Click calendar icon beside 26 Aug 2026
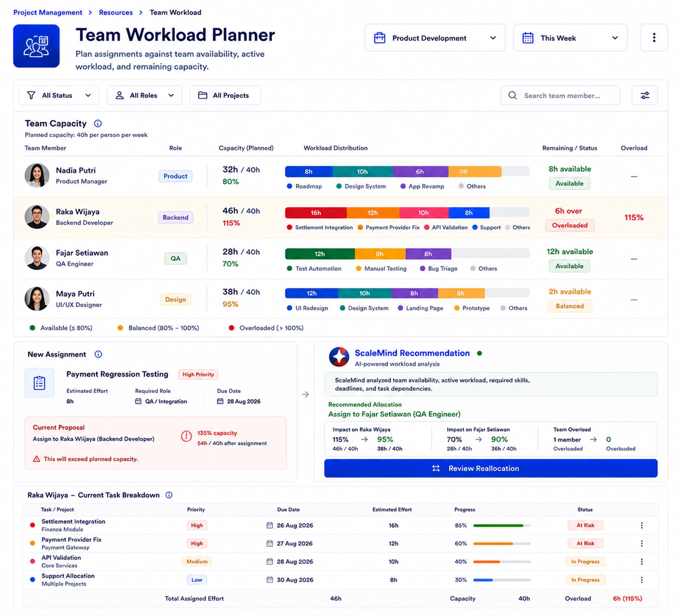682x616 pixels. (270, 525)
